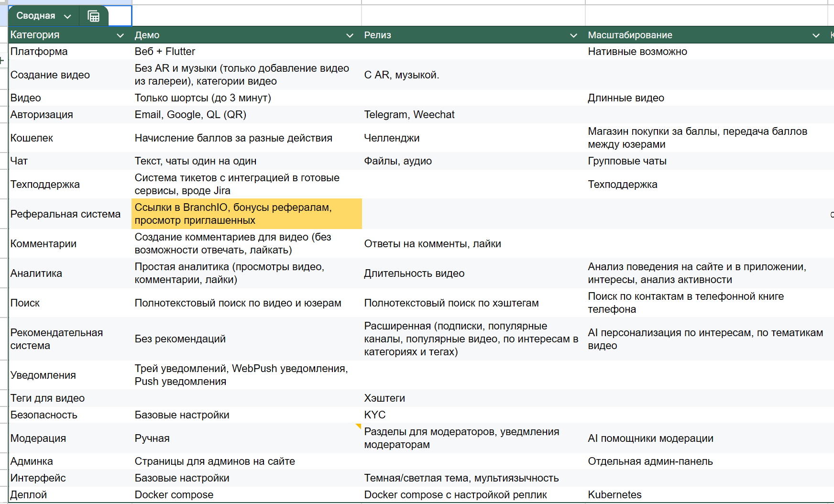Click the Веб + Flutter cell

point(165,52)
